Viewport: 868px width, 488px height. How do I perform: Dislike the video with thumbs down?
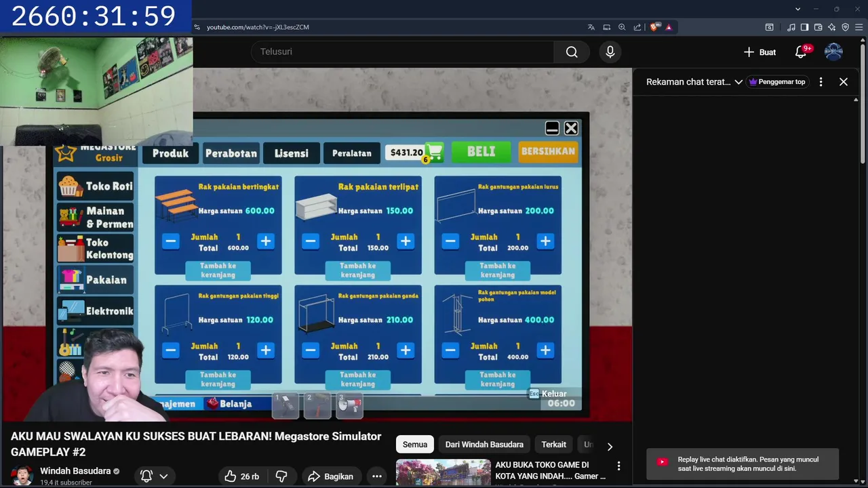coord(281,476)
